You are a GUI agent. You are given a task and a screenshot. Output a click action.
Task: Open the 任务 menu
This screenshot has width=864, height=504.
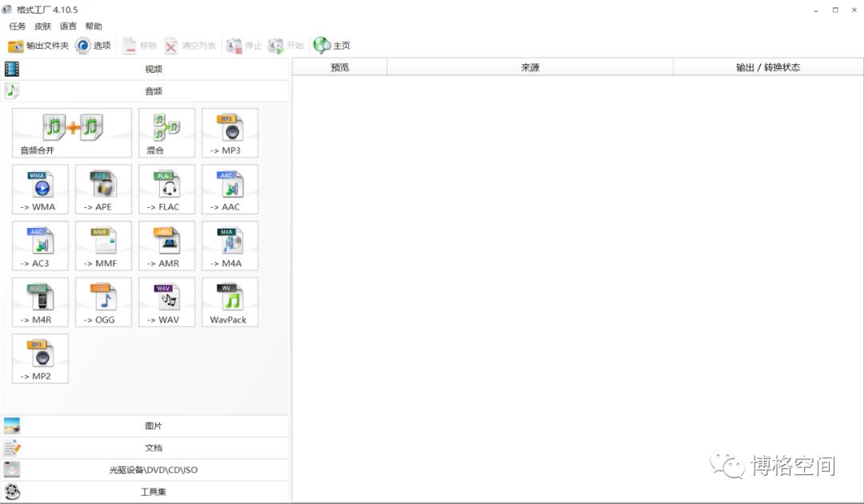click(x=17, y=26)
